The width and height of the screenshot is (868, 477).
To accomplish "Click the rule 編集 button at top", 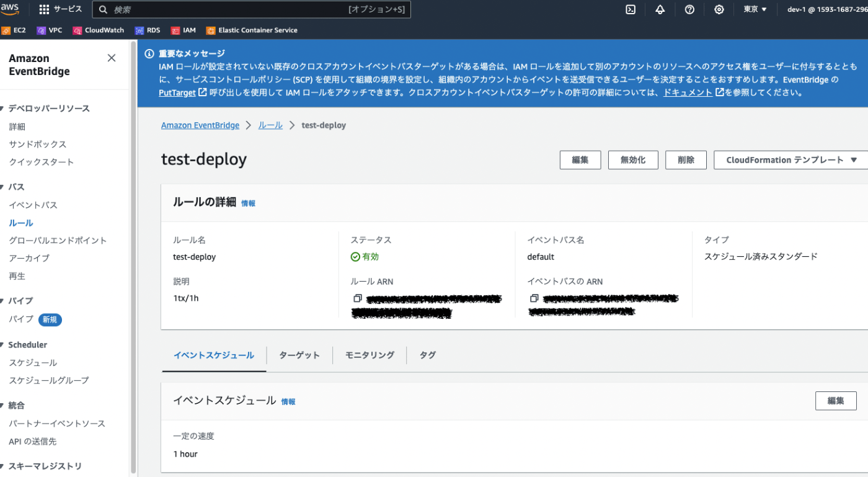I will [580, 160].
